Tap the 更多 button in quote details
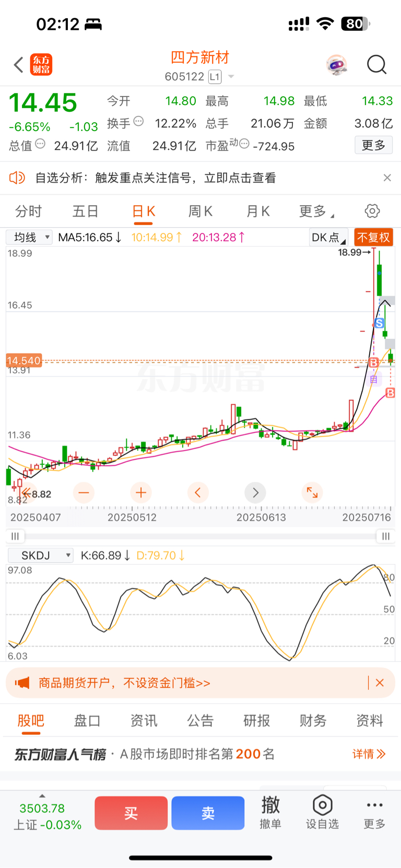401x868 pixels. pos(373,145)
